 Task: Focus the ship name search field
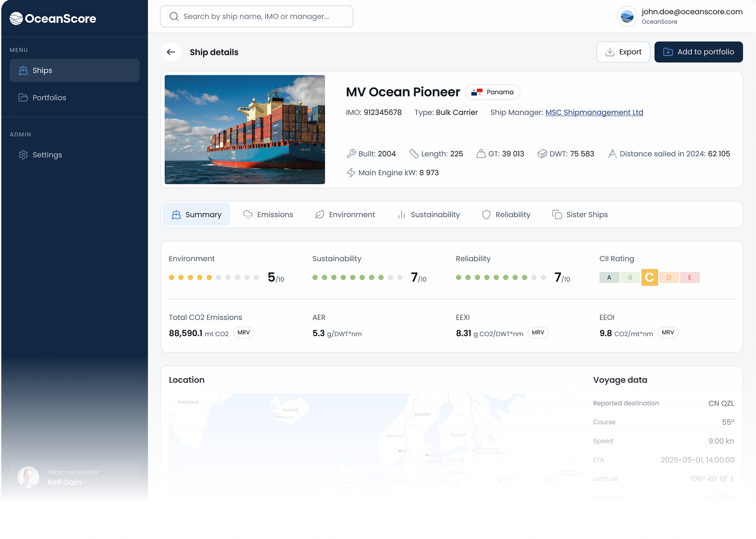[x=263, y=16]
